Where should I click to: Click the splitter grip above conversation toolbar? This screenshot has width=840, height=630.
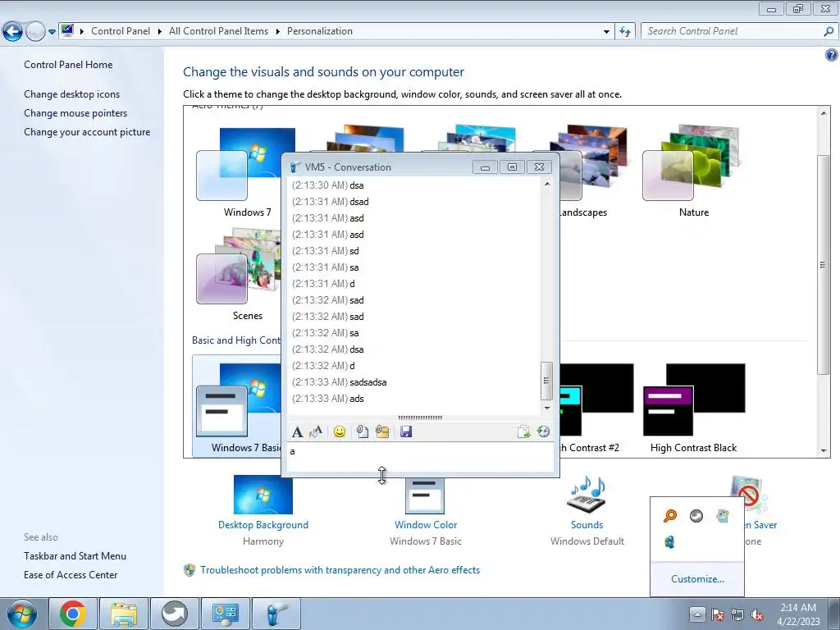(420, 418)
